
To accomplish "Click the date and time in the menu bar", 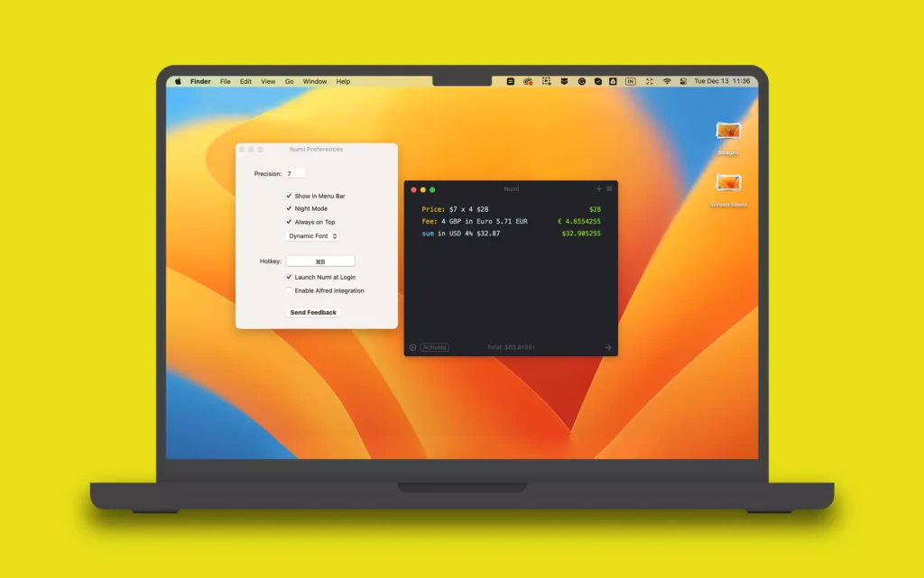I will 722,81.
